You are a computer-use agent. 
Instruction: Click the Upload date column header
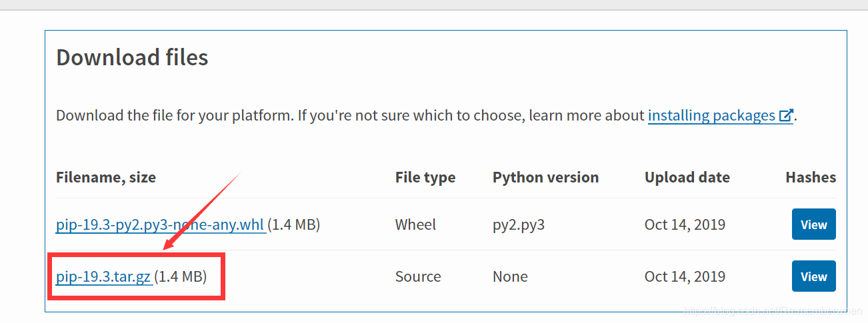point(687,178)
